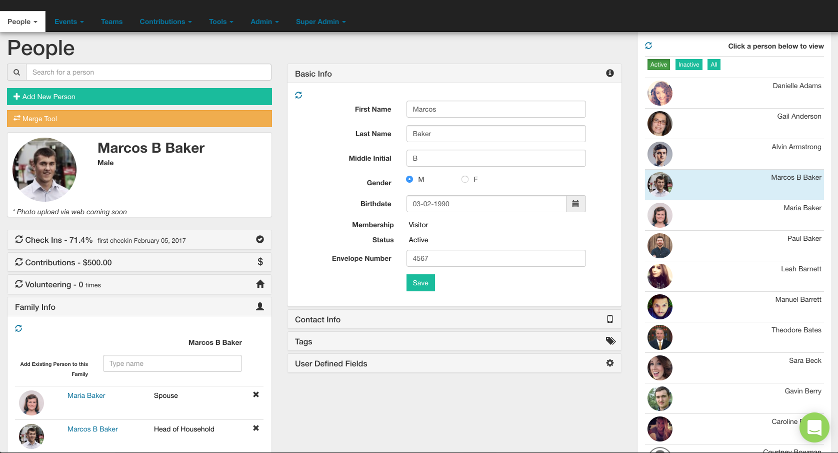The height and width of the screenshot is (453, 838).
Task: Select Danielle Adams in the people list
Action: (x=734, y=93)
